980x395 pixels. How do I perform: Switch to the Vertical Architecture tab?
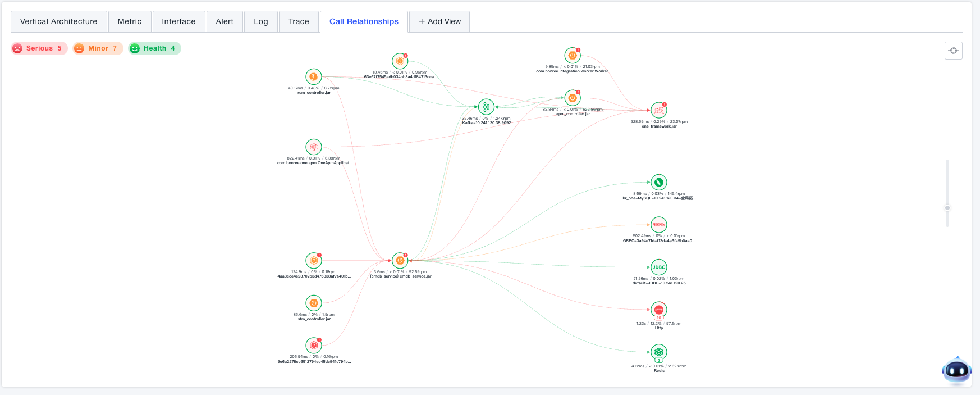tap(58, 21)
